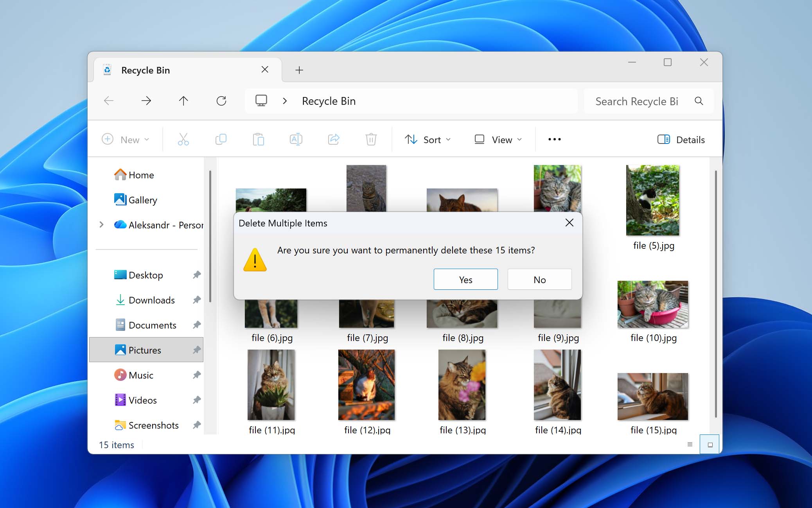Image resolution: width=812 pixels, height=508 pixels.
Task: Select the file (10).jpg thumbnail
Action: pos(652,305)
